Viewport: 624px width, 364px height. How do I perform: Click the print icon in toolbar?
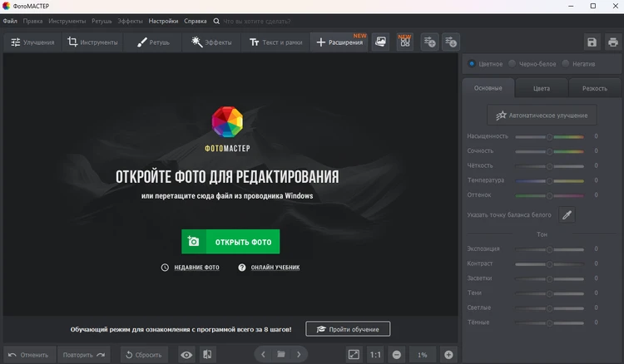(612, 42)
